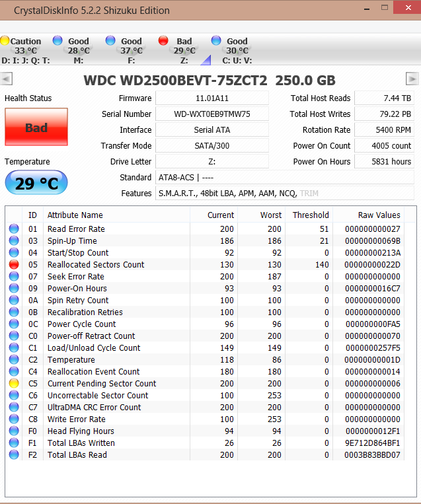
Task: Click Total Host Writes value 79.22 PB
Action: click(x=384, y=114)
